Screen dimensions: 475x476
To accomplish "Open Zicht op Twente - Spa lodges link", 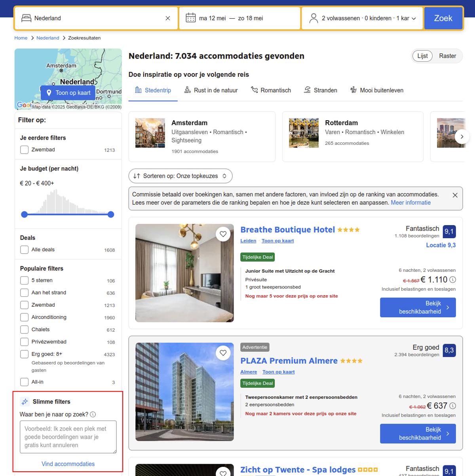I will tap(298, 470).
